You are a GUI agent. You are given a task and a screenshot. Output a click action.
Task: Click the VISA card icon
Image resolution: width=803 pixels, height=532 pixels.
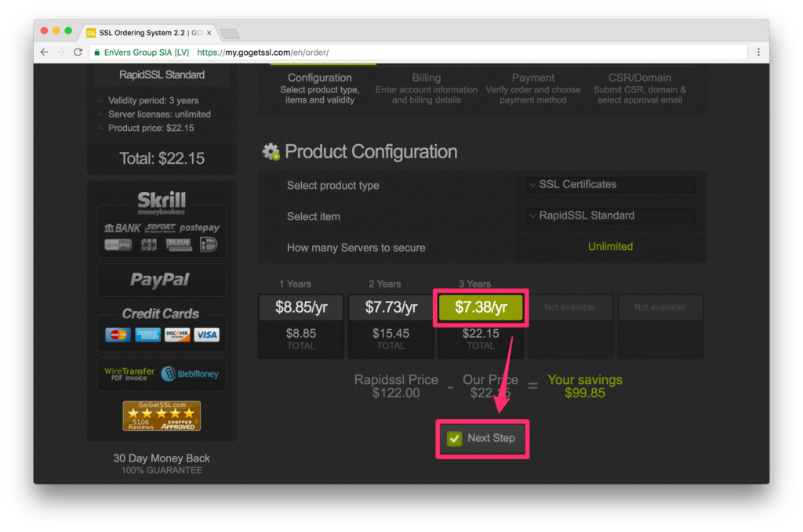coord(207,335)
